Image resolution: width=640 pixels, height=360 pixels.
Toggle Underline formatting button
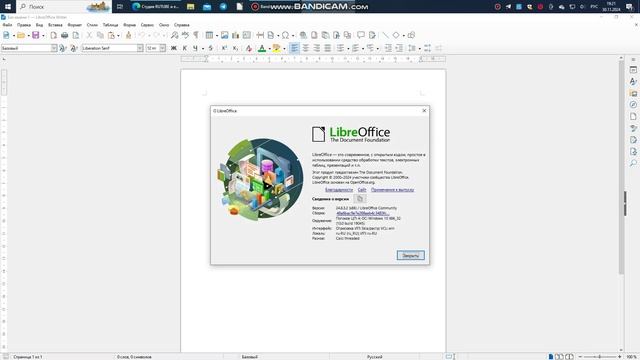[195, 48]
